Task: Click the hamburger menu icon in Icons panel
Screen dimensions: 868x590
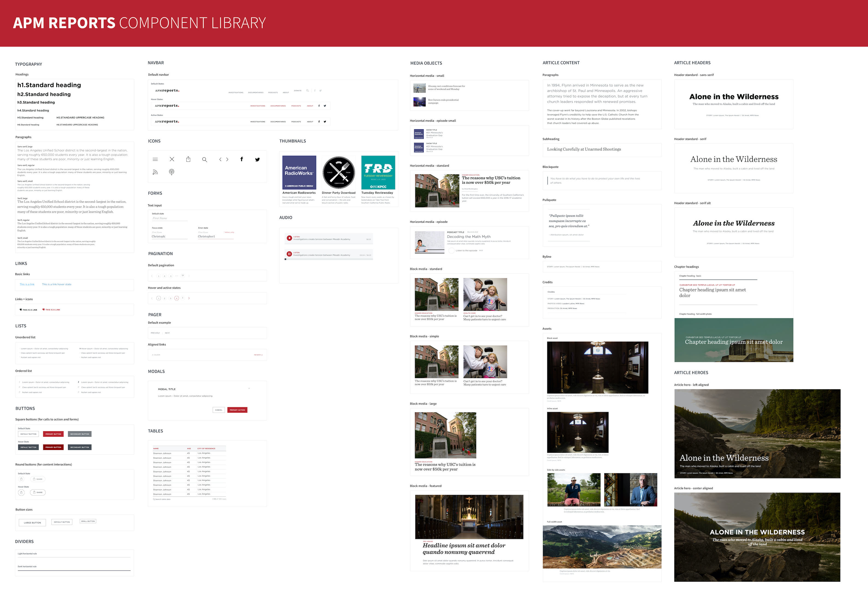Action: point(155,160)
